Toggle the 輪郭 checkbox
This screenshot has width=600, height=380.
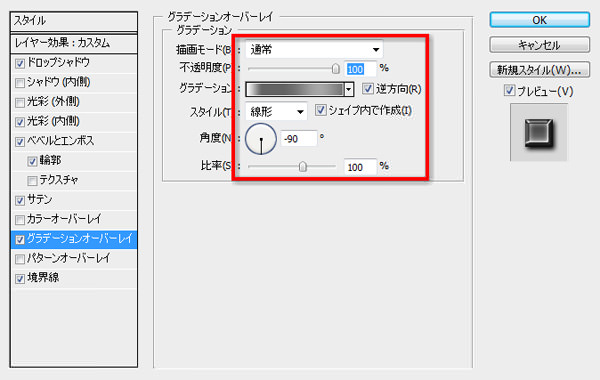click(x=32, y=161)
